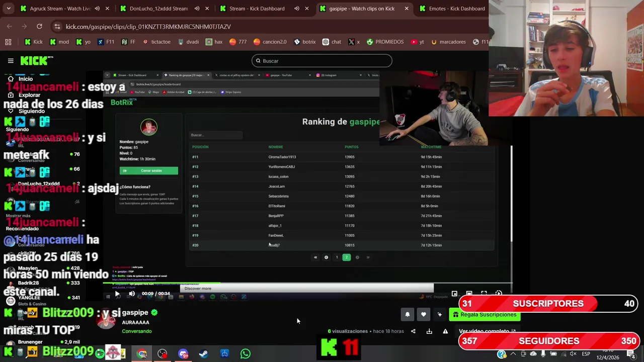Screen dimensions: 644x362
Task: Go back in browser history
Action: 9,27
